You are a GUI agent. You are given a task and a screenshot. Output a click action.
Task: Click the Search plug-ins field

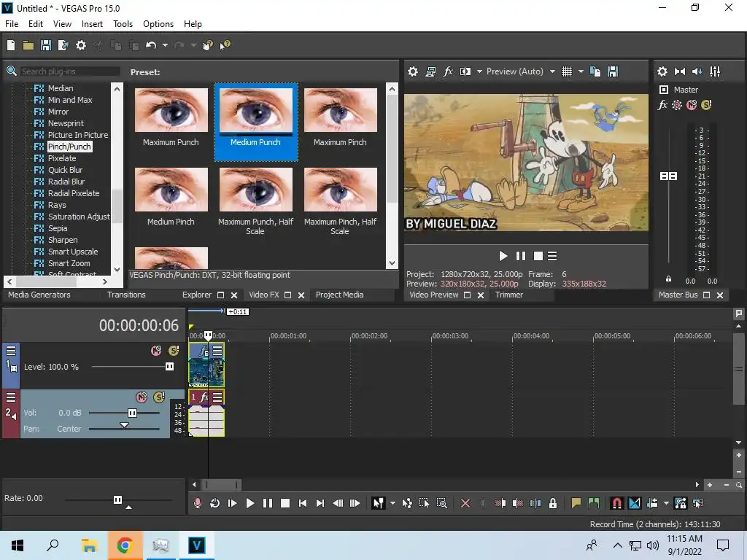69,71
